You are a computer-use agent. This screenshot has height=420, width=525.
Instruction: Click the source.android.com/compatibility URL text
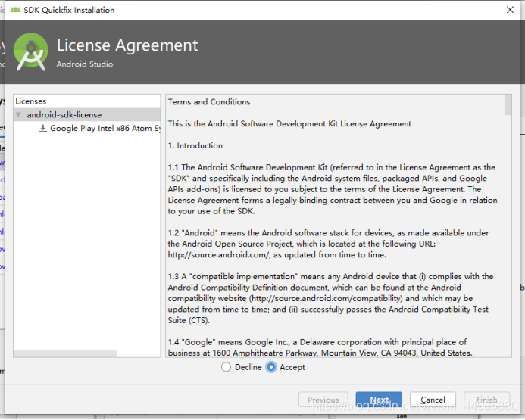pyautogui.click(x=327, y=299)
